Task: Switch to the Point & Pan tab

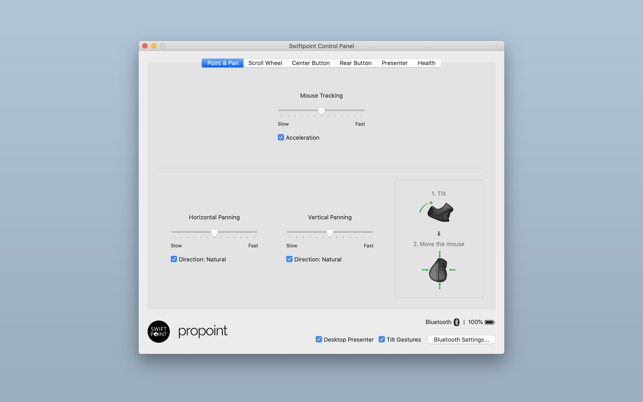Action: coord(222,63)
